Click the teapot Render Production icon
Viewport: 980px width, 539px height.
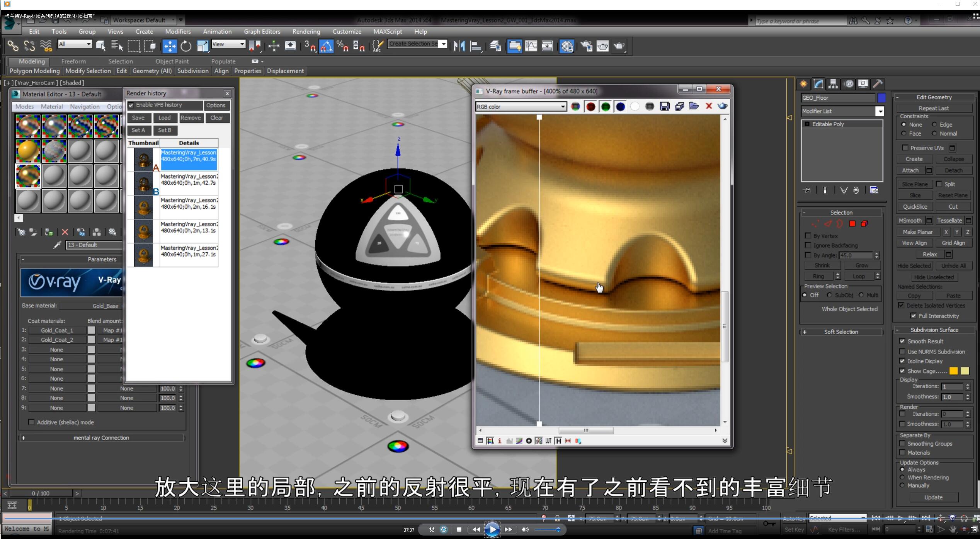[x=619, y=46]
